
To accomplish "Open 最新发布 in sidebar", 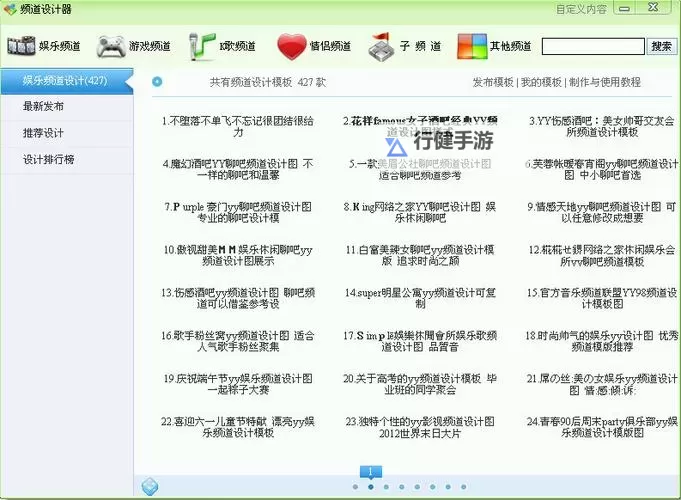I will pyautogui.click(x=66, y=106).
